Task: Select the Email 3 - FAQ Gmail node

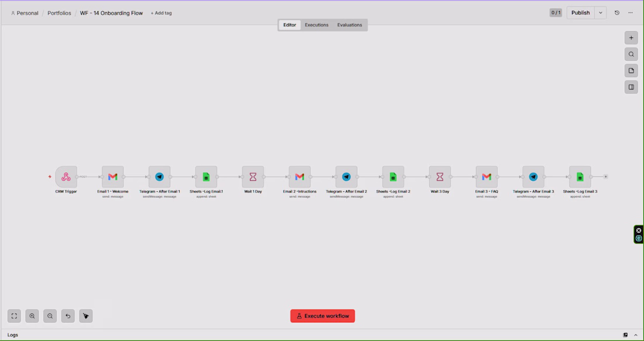Action: click(x=487, y=177)
